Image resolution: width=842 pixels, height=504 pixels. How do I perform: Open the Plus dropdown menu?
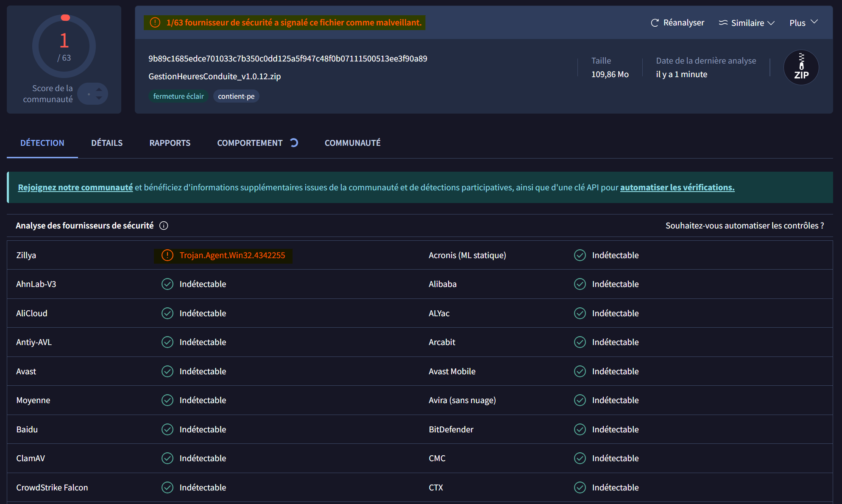point(803,23)
